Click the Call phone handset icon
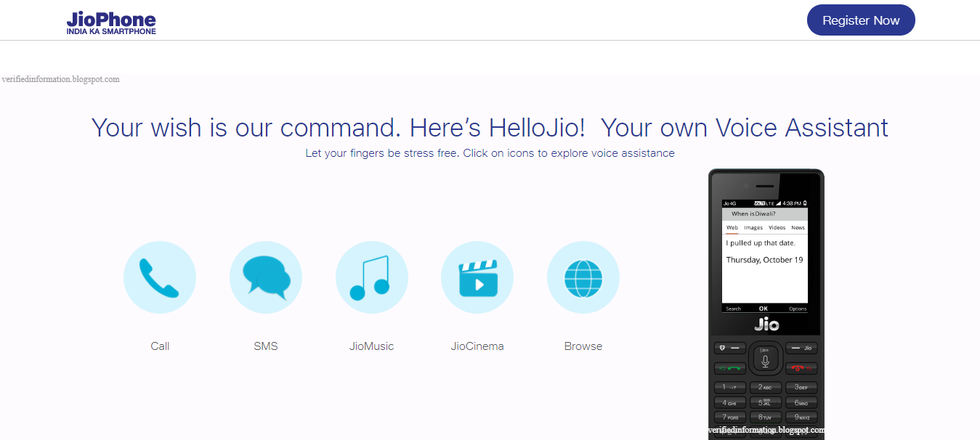 tap(160, 277)
